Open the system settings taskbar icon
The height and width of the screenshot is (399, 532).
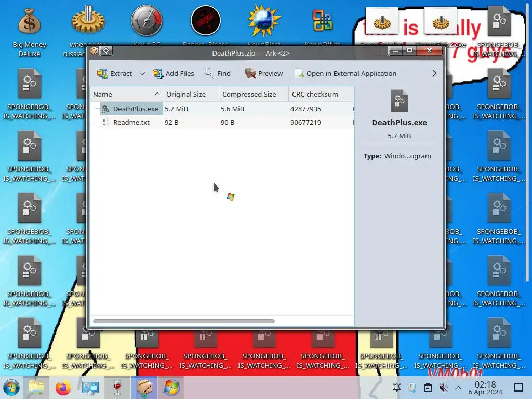click(x=90, y=388)
